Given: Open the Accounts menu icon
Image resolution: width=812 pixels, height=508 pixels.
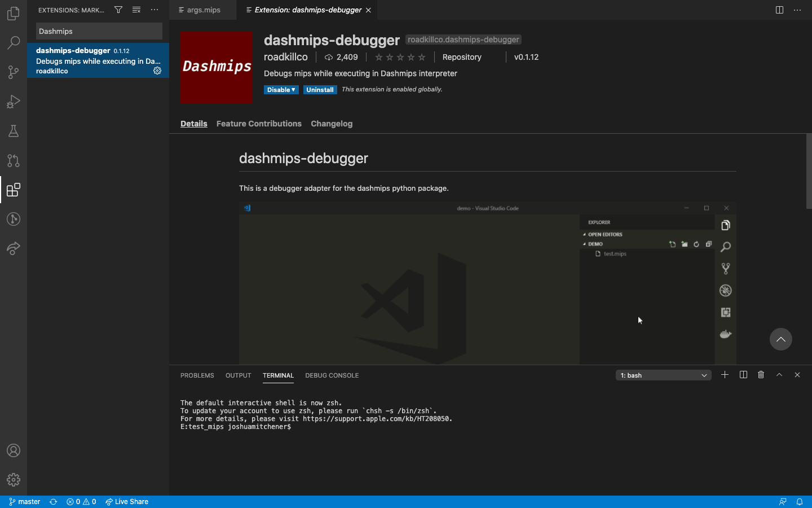Looking at the screenshot, I should click(x=14, y=450).
